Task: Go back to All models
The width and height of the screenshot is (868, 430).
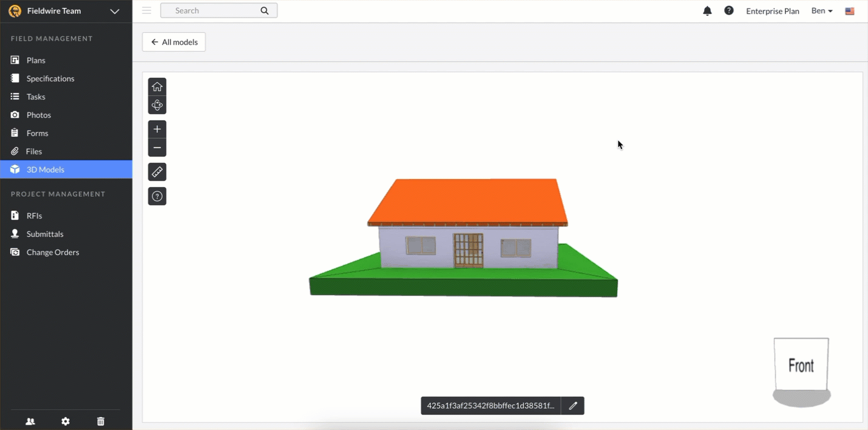Action: click(174, 41)
